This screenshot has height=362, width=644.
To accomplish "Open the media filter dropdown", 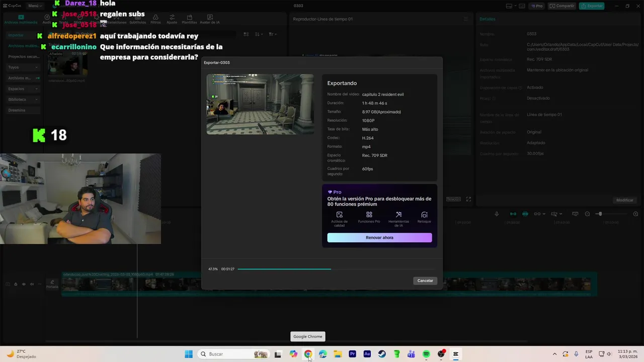I will point(272,34).
